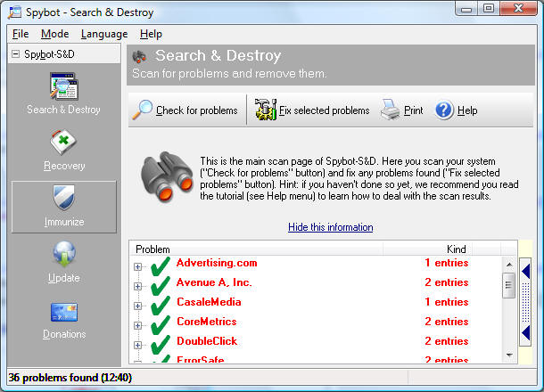Image resolution: width=544 pixels, height=392 pixels.
Task: Open the Donations card icon
Action: (63, 312)
